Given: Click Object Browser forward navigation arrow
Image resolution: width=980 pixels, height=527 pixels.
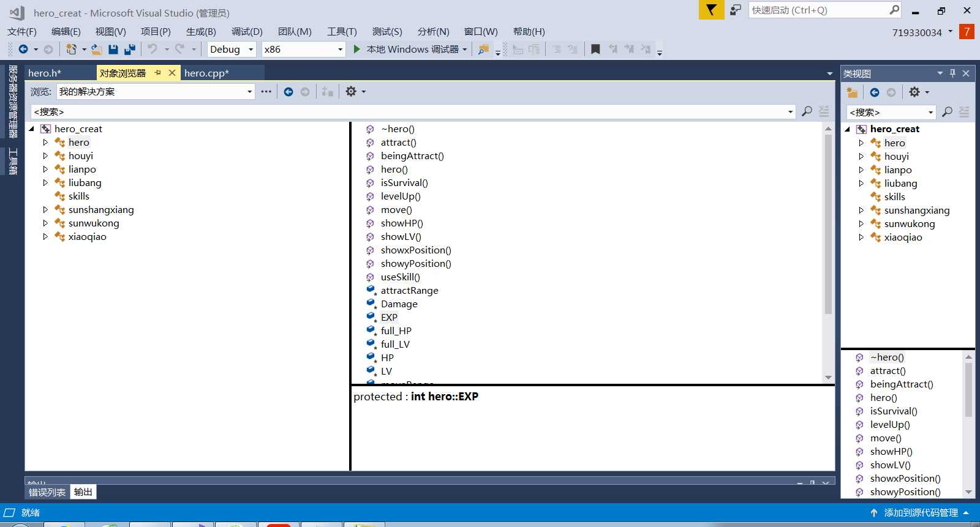Looking at the screenshot, I should click(305, 92).
